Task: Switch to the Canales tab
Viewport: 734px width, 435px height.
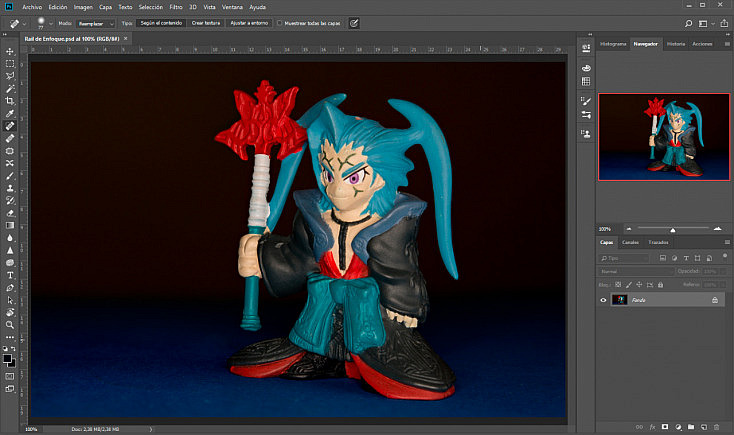Action: point(630,243)
